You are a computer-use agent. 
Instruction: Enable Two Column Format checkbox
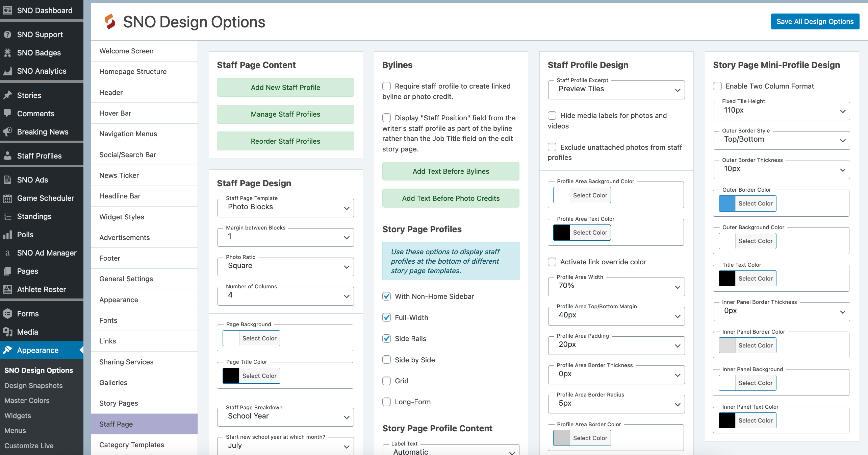tap(717, 86)
